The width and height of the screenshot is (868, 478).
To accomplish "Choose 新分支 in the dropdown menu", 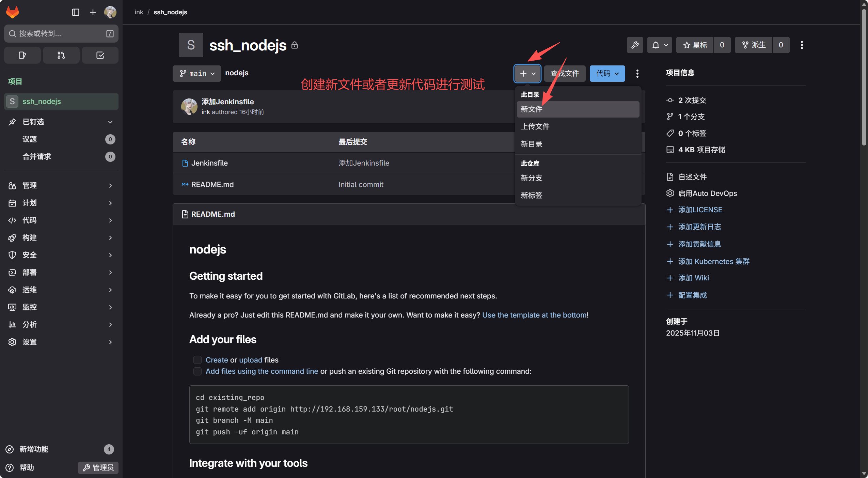I will [x=532, y=178].
